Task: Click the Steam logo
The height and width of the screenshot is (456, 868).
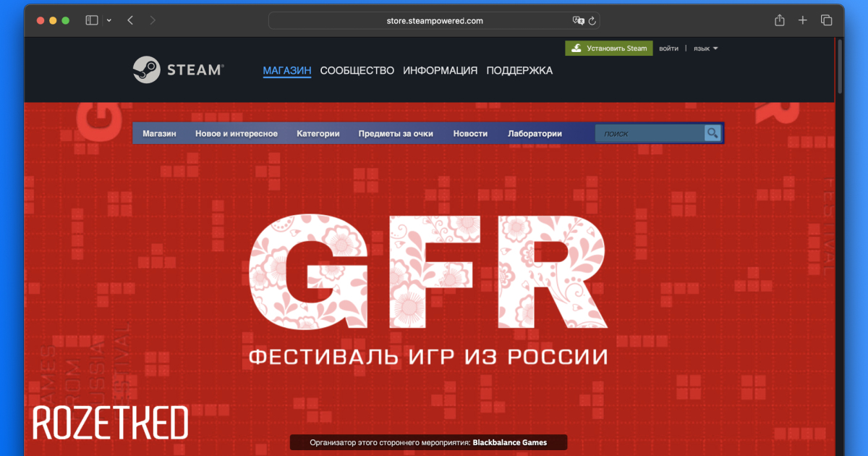Action: (x=179, y=70)
